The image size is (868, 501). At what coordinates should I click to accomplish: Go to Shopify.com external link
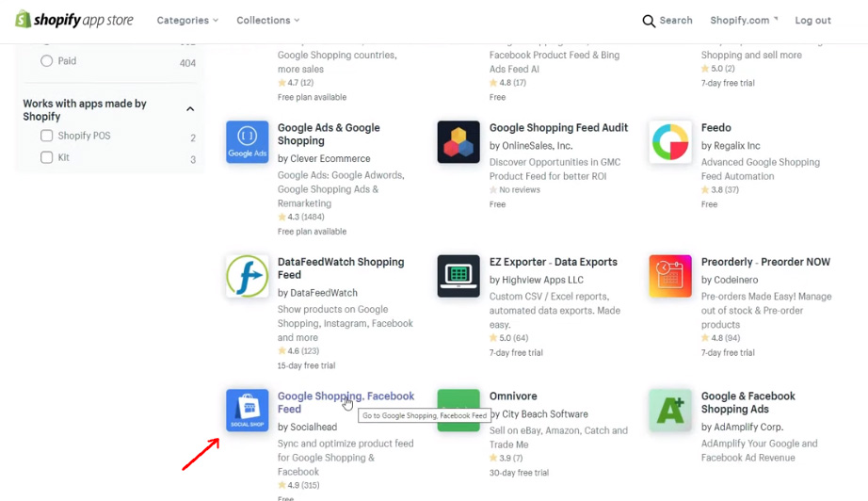click(744, 21)
